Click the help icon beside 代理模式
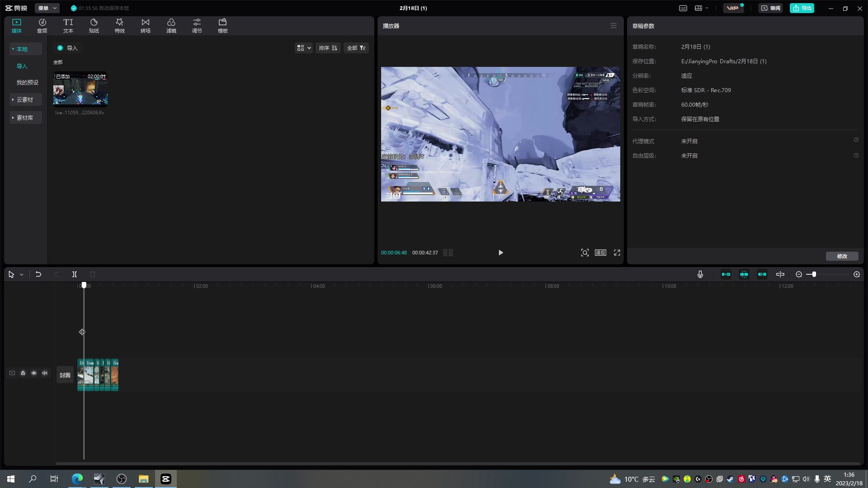 click(x=856, y=140)
